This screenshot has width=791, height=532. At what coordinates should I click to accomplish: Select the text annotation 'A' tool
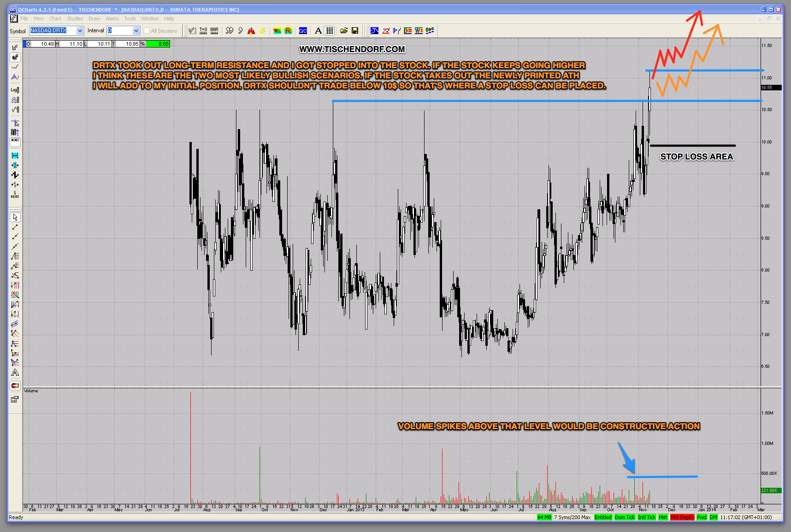pos(318,31)
